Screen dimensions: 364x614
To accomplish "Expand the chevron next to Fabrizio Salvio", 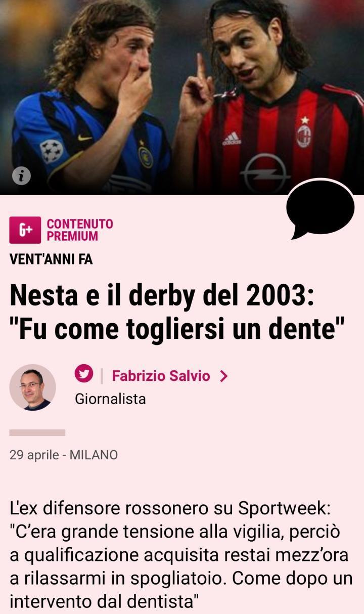I will (224, 376).
